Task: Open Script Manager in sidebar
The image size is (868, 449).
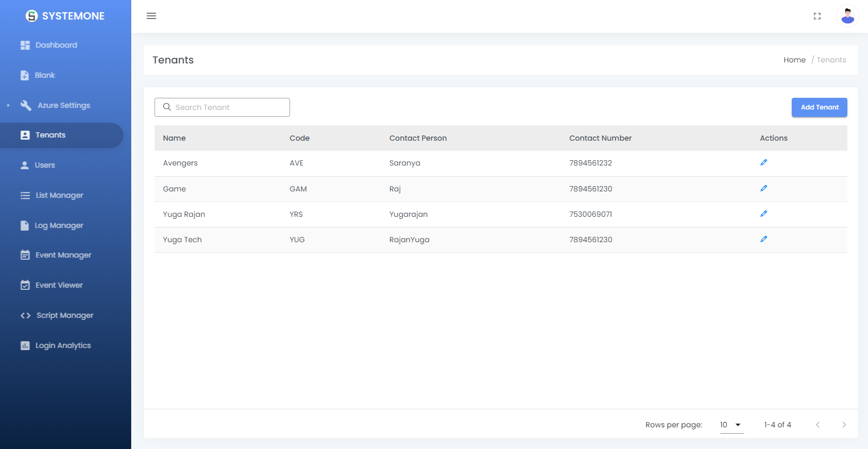Action: 65,315
